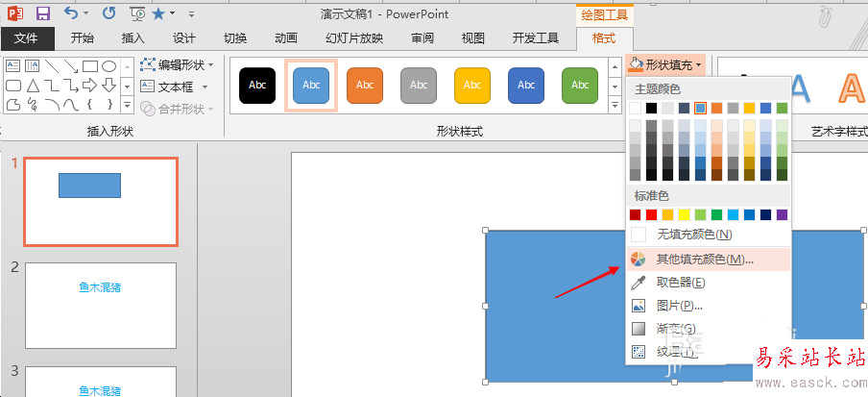Pick the white theme color swatch
This screenshot has height=397, width=868.
[x=636, y=108]
